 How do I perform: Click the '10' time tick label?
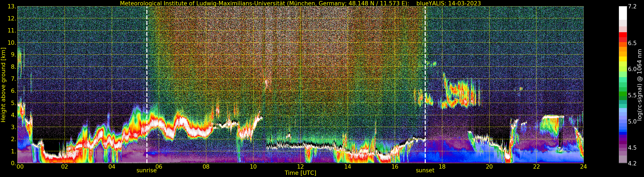[x=253, y=167]
